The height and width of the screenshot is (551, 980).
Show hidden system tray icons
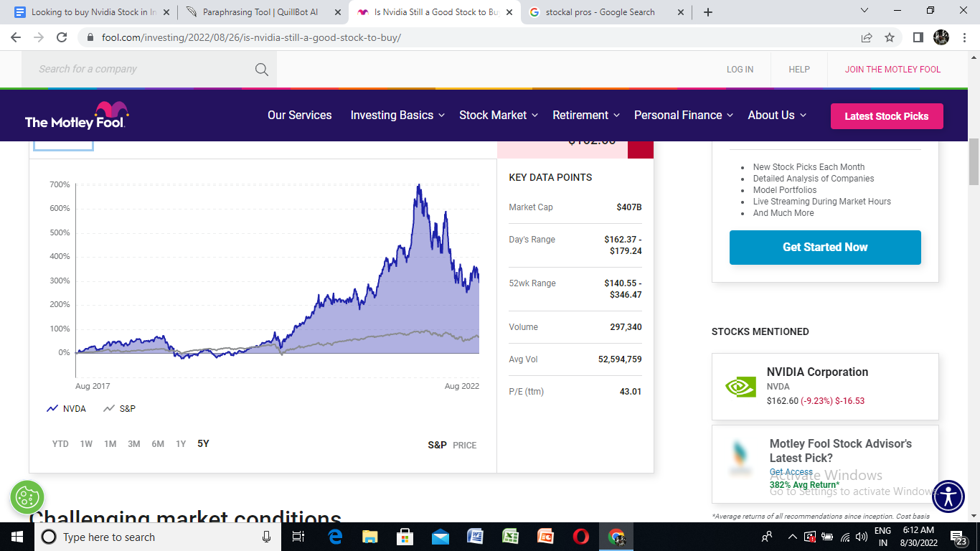[x=792, y=537]
